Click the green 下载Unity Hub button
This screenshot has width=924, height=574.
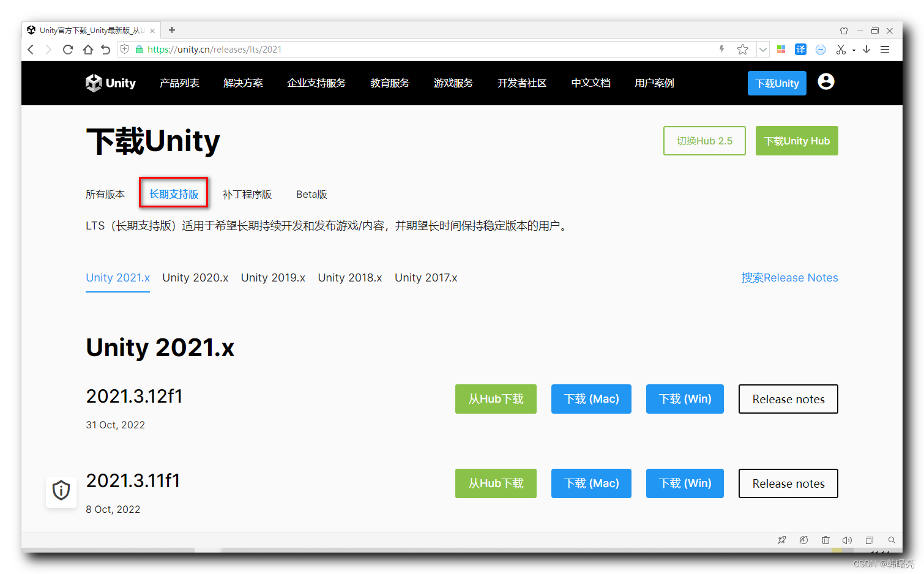coord(797,141)
